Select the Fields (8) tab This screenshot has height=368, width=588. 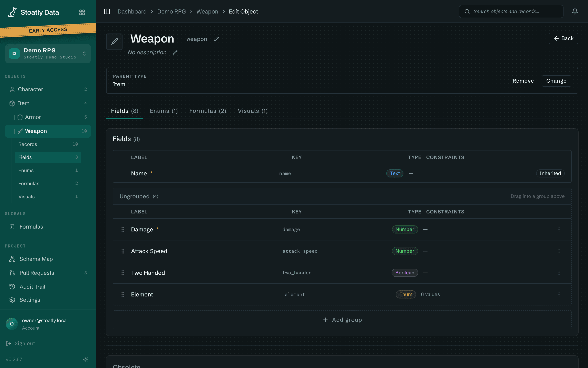coord(125,111)
